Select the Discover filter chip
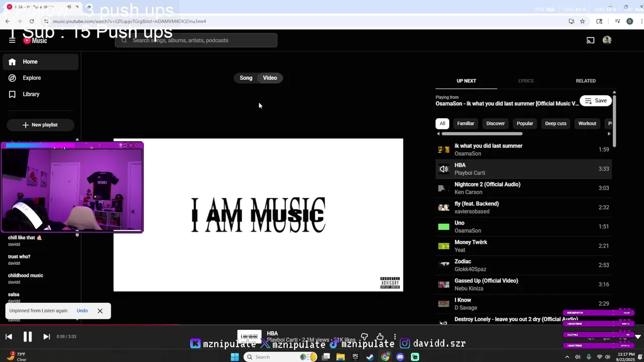This screenshot has height=362, width=644. pyautogui.click(x=496, y=123)
